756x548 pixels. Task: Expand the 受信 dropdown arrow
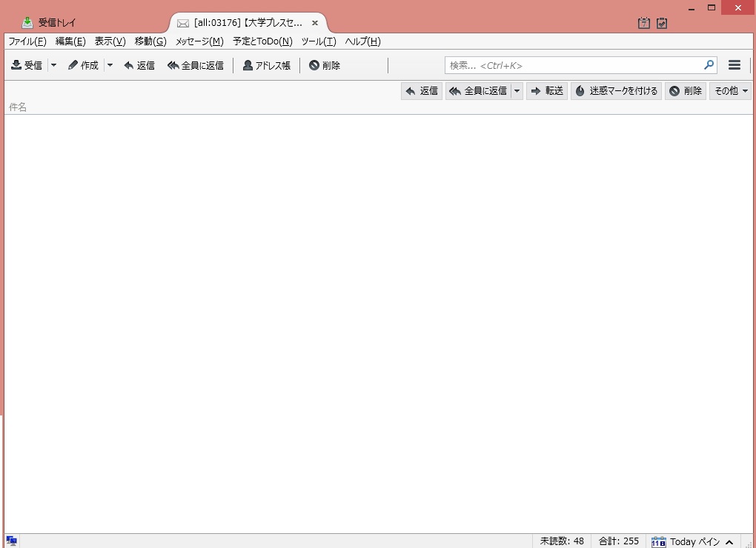53,65
